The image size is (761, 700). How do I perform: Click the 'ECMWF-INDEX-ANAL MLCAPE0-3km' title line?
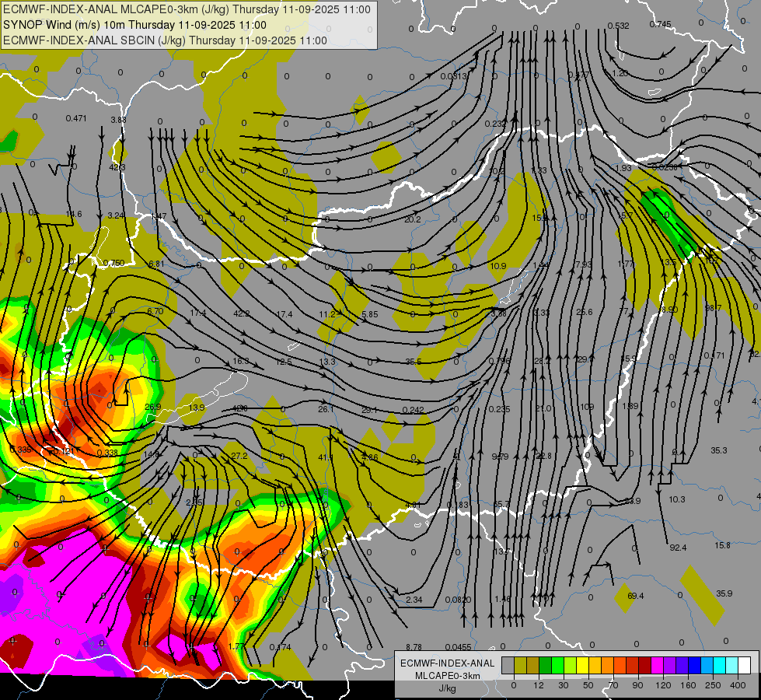click(x=187, y=9)
